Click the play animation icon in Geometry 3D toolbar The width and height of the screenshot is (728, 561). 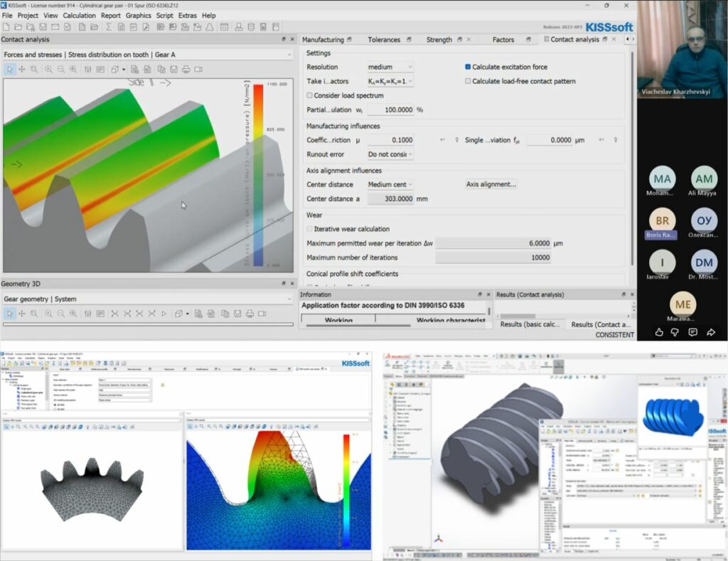pos(164,314)
